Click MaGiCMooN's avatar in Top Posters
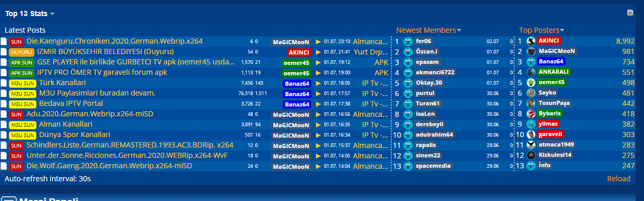 tap(531, 51)
